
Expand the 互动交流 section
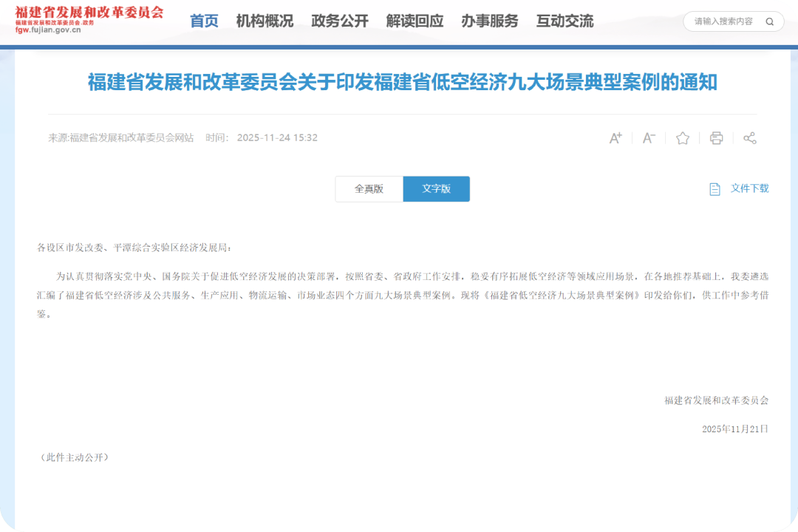tap(565, 21)
